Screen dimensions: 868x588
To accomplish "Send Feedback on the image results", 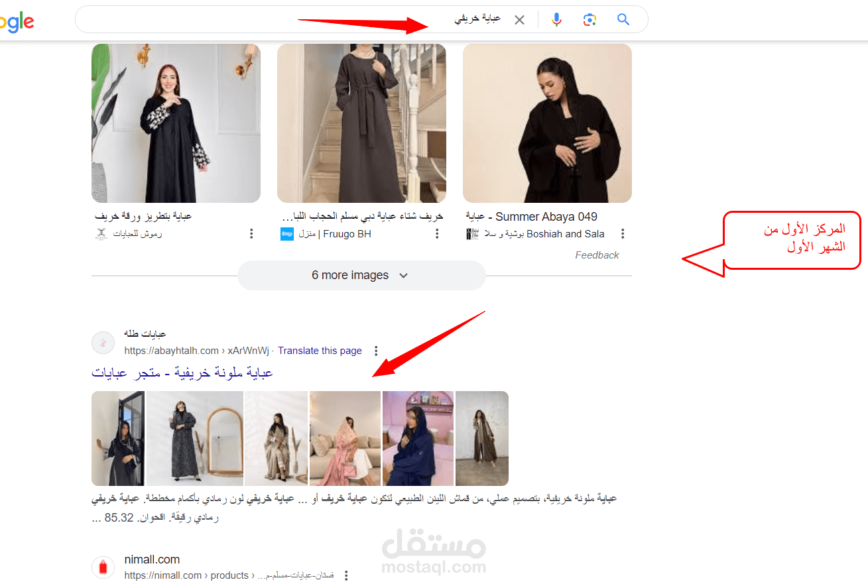I will pos(596,255).
